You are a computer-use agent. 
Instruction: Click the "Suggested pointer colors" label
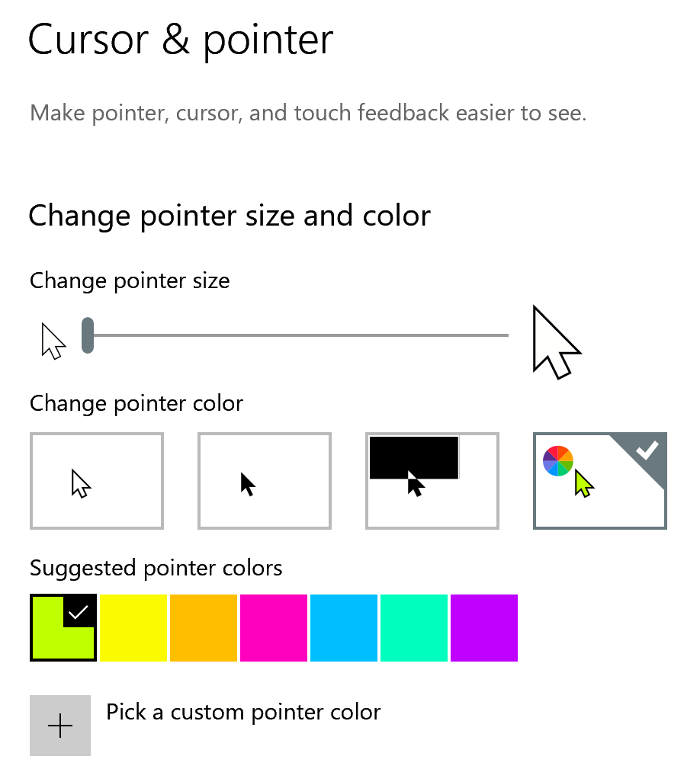(x=156, y=568)
